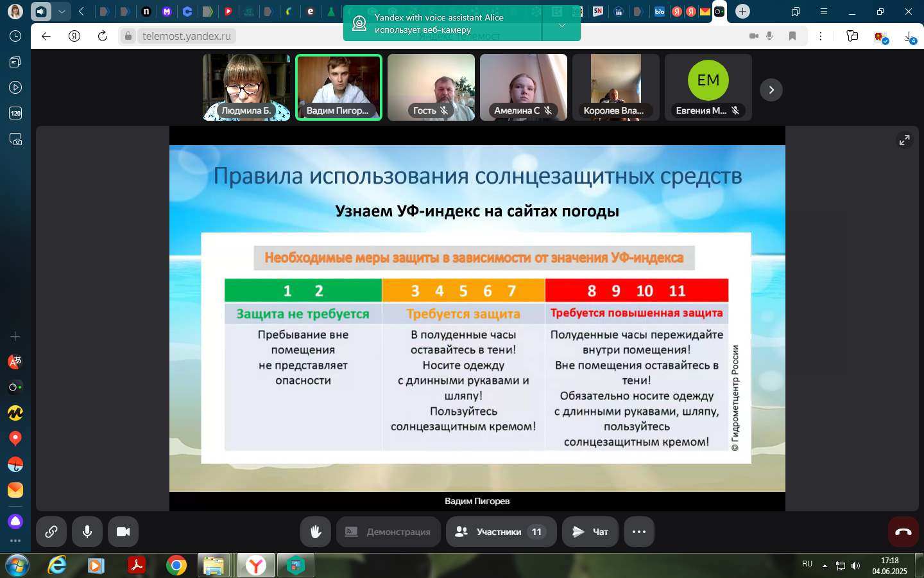Open the browser extension icon with checkmark badge
Image resolution: width=924 pixels, height=578 pixels.
click(881, 37)
